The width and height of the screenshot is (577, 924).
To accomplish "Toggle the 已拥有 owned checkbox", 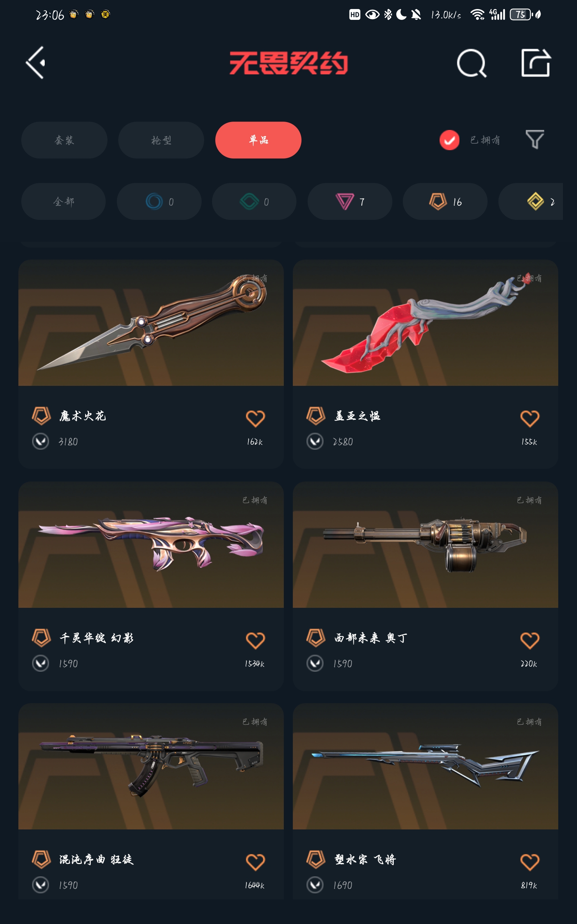I will coord(449,140).
